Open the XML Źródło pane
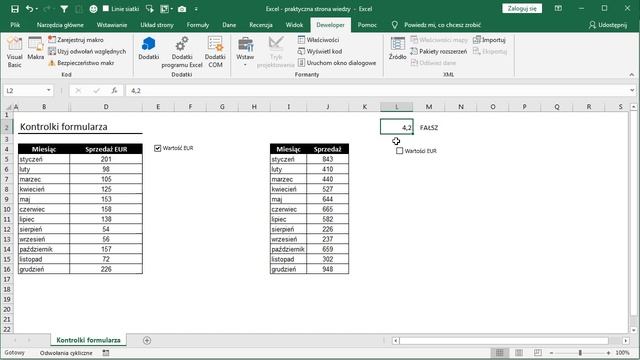Image resolution: width=640 pixels, height=360 pixels. (397, 49)
